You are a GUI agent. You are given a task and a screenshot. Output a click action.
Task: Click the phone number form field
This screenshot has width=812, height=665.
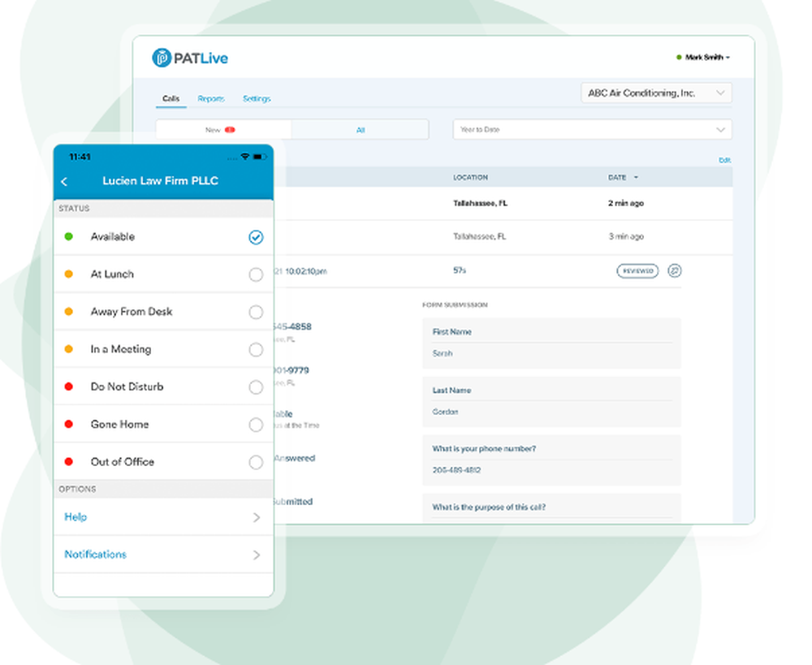tap(551, 460)
